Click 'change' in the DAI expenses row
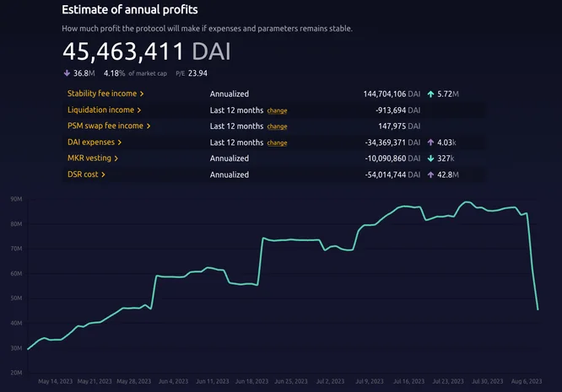Screen dimensions: 562x392 (x=277, y=142)
